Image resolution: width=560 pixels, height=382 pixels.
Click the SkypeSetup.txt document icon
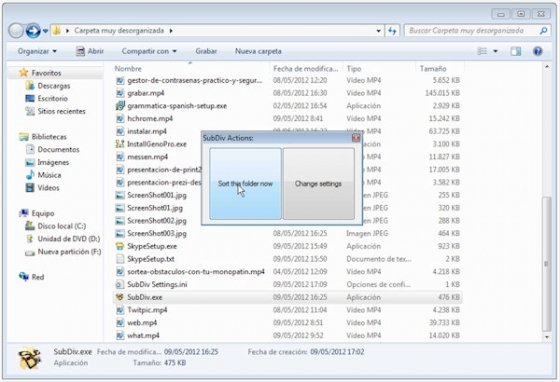click(120, 259)
